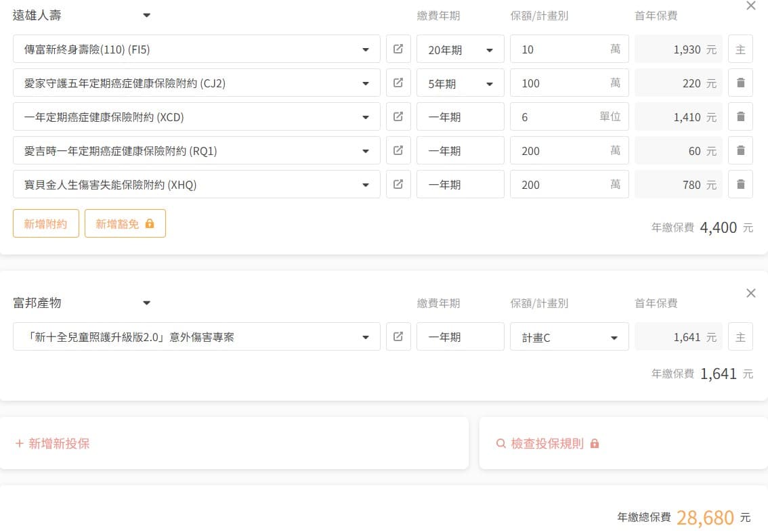Delete the 一年定期癌症 (XCD) rider row
Image resolution: width=768 pixels, height=532 pixels.
740,117
